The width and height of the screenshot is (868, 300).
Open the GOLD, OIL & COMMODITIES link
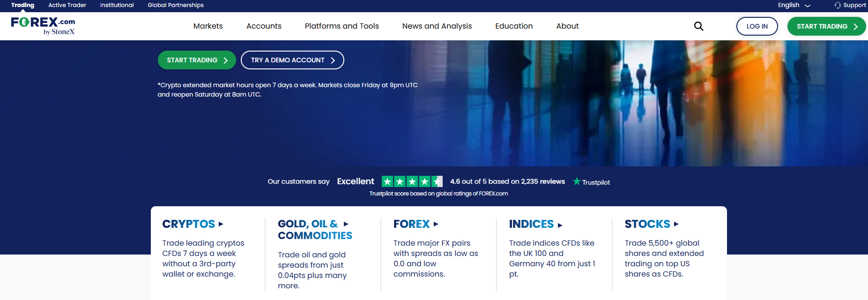click(315, 230)
